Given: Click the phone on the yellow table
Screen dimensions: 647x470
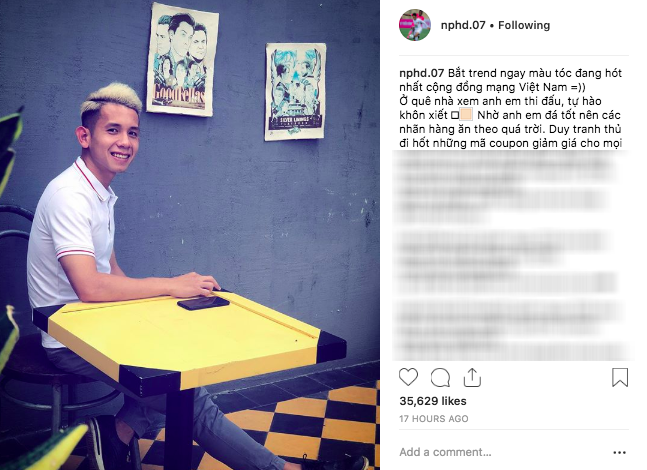Looking at the screenshot, I should point(204,302).
